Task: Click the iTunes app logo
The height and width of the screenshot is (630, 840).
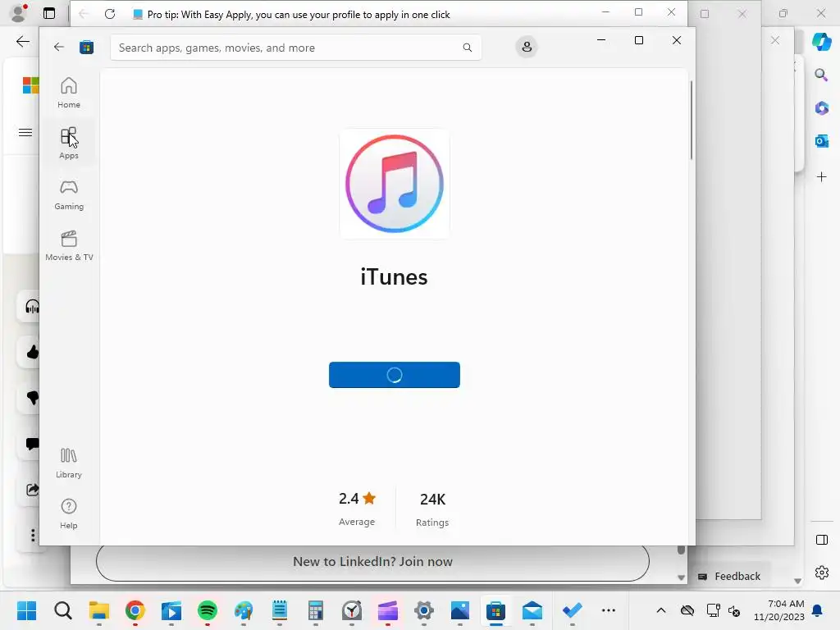Action: point(395,184)
